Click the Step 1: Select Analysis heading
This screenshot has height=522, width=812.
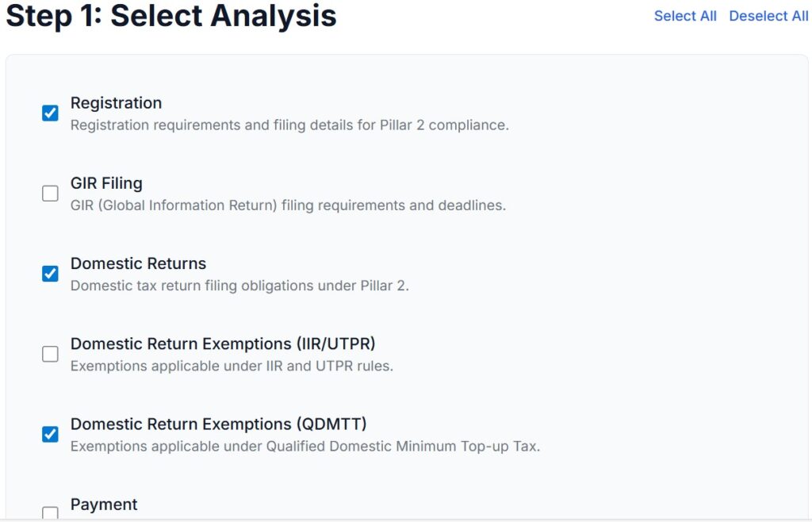171,16
